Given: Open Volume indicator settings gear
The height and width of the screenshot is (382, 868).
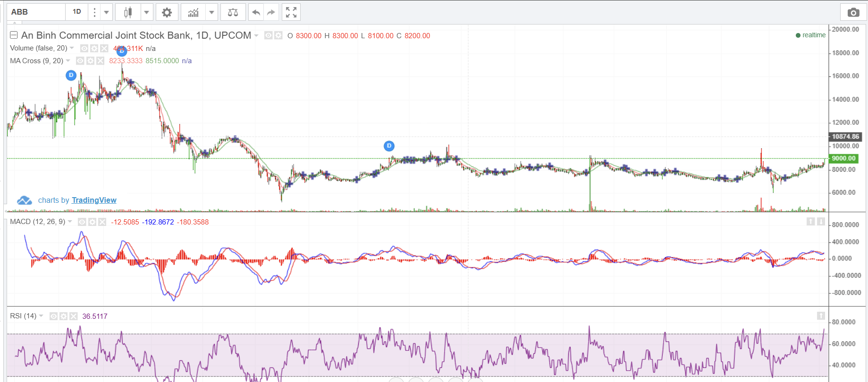Looking at the screenshot, I should [94, 48].
